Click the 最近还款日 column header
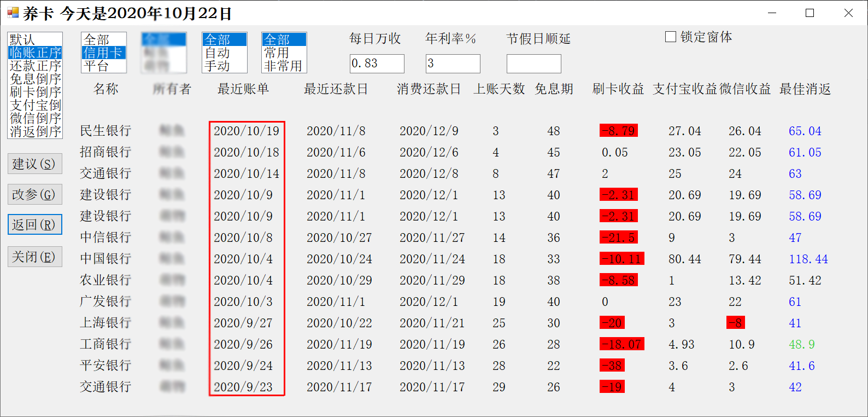Screen dimensions: 868x417 coord(336,89)
